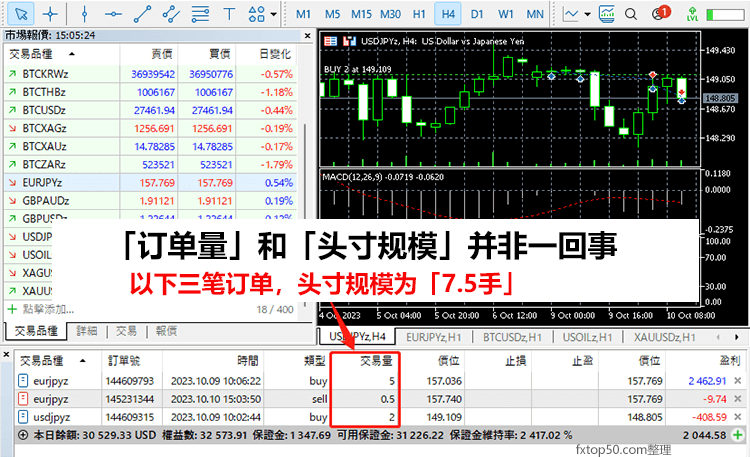Select the equidistant channel tool
The width and height of the screenshot is (750, 457).
171,14
